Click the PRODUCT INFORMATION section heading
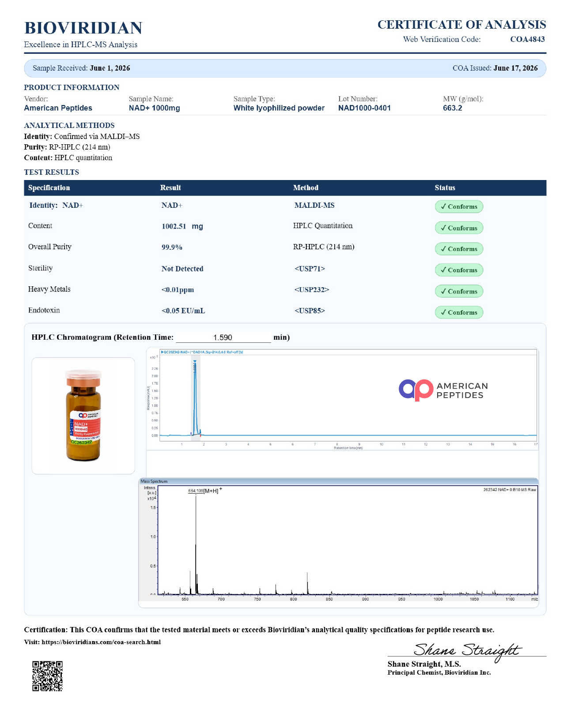The image size is (563, 728). point(72,87)
